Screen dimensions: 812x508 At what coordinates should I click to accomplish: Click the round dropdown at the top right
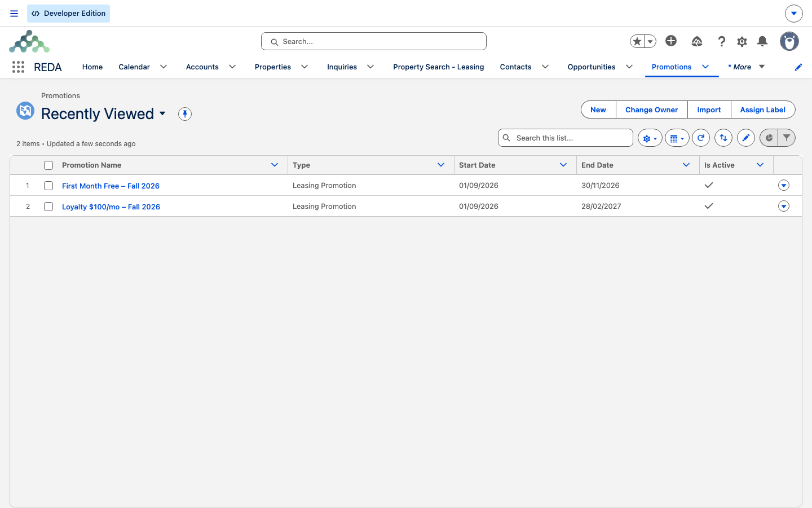pos(794,14)
